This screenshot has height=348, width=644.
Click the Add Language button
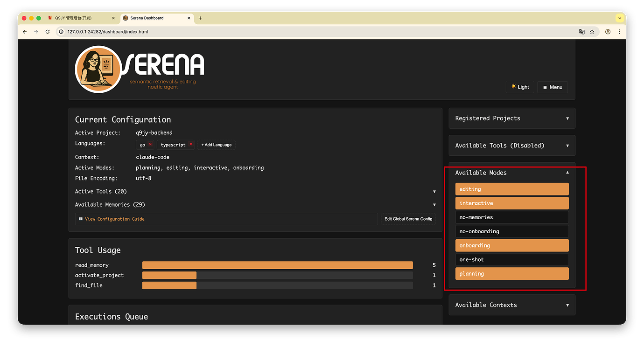pyautogui.click(x=217, y=145)
